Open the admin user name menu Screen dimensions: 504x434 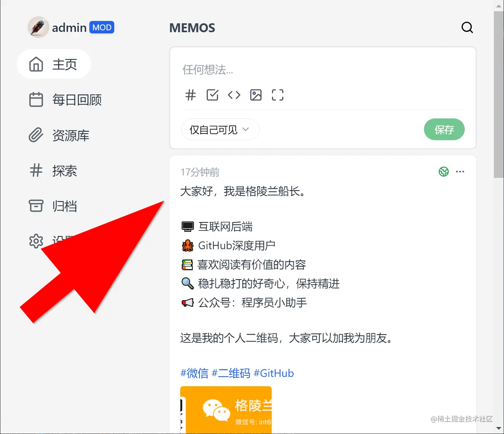69,28
